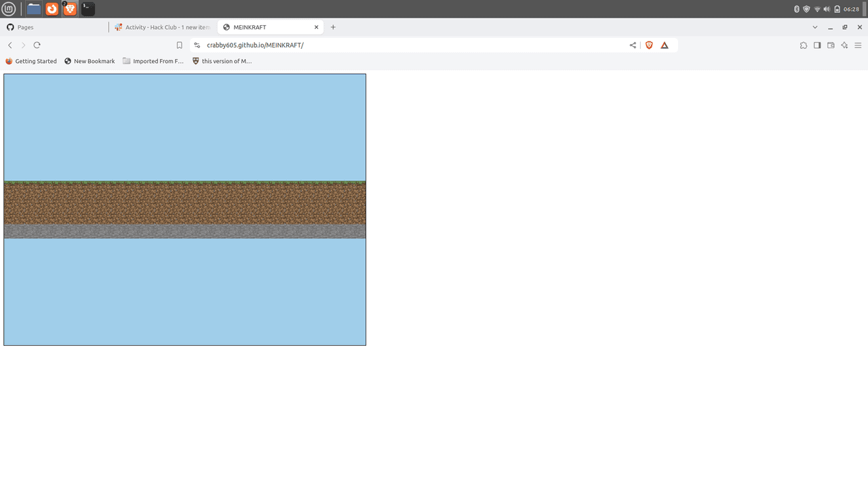Toggle the browser sidebar panel
The width and height of the screenshot is (868, 488).
pyautogui.click(x=817, y=45)
